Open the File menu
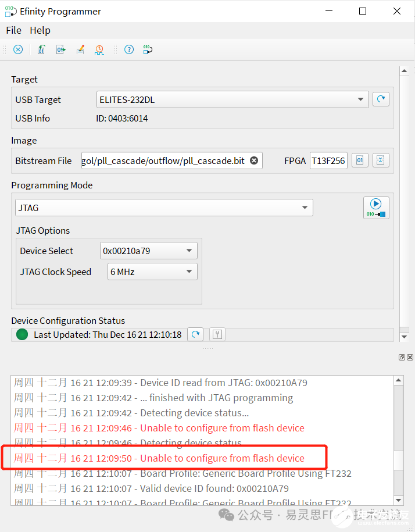This screenshot has height=532, width=415. 13,30
